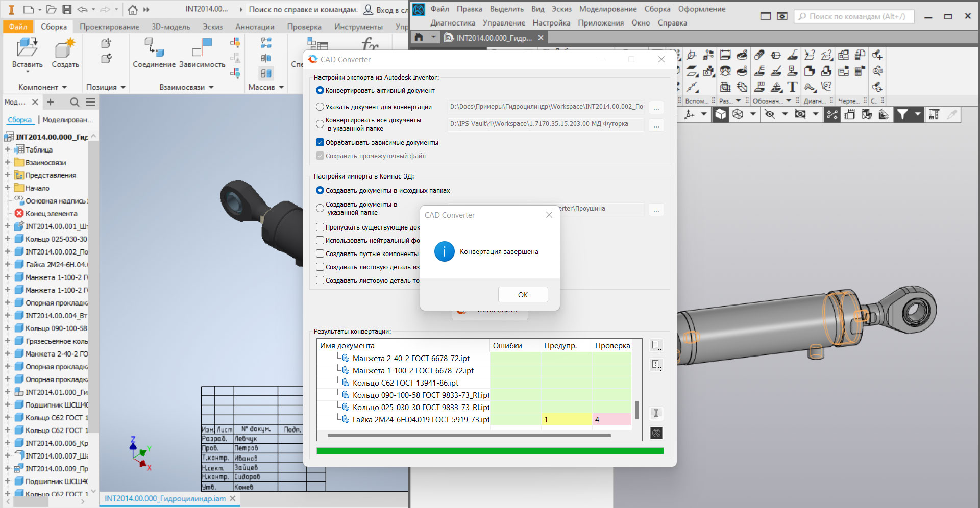Click the Kompas home tab icon

click(x=419, y=37)
